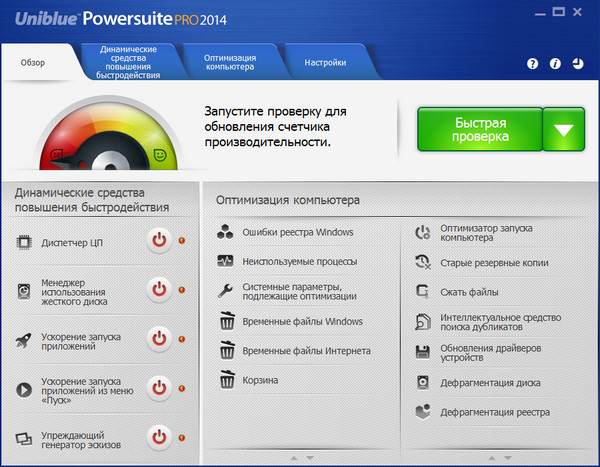Viewport: 600px width, 467px height.
Task: Click the Дефрагментация реестра icon
Action: [423, 412]
